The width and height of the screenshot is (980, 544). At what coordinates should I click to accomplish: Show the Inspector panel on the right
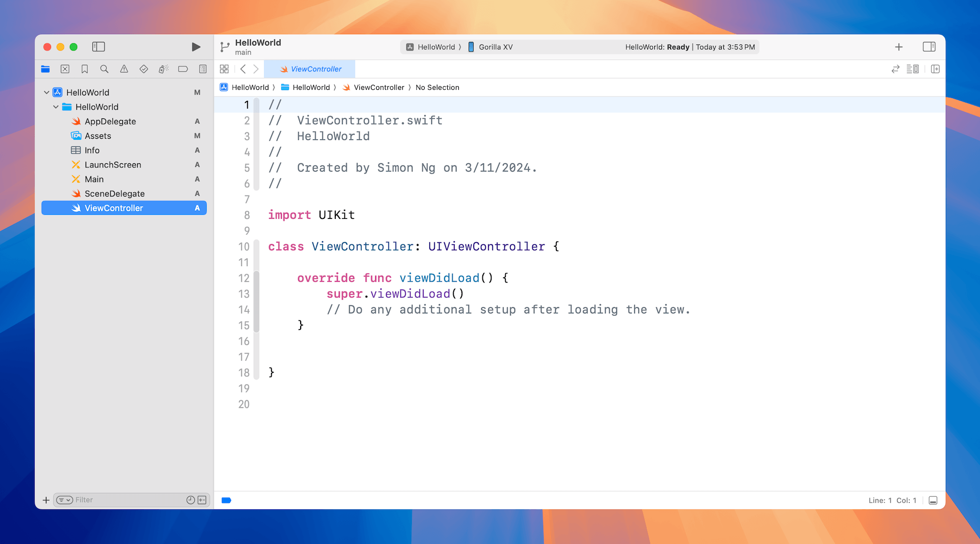[x=929, y=46]
